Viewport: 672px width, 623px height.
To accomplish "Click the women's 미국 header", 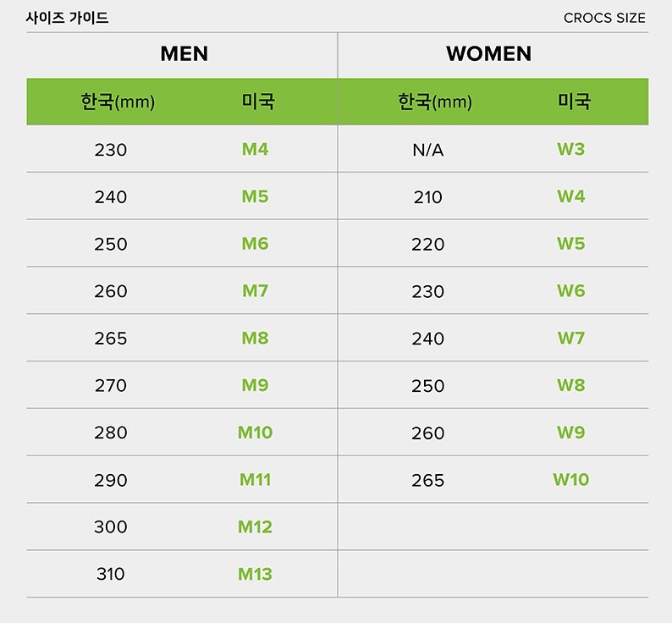I will (x=574, y=102).
